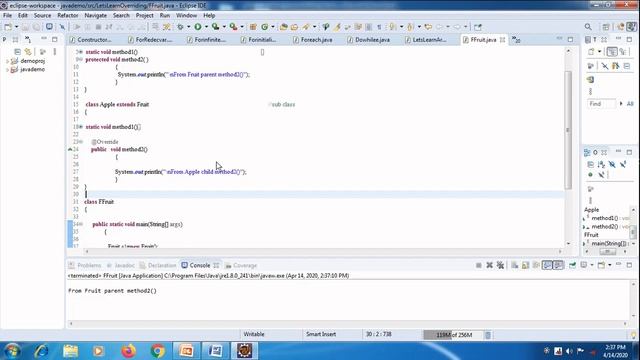Open Firefox from the taskbar
Viewport: 640px width, 360px height.
(129, 351)
